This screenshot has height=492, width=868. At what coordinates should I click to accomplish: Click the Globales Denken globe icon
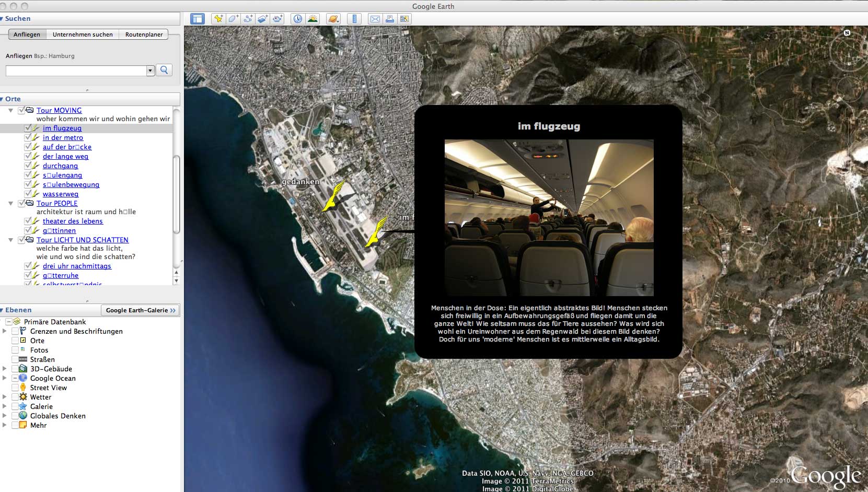point(23,416)
